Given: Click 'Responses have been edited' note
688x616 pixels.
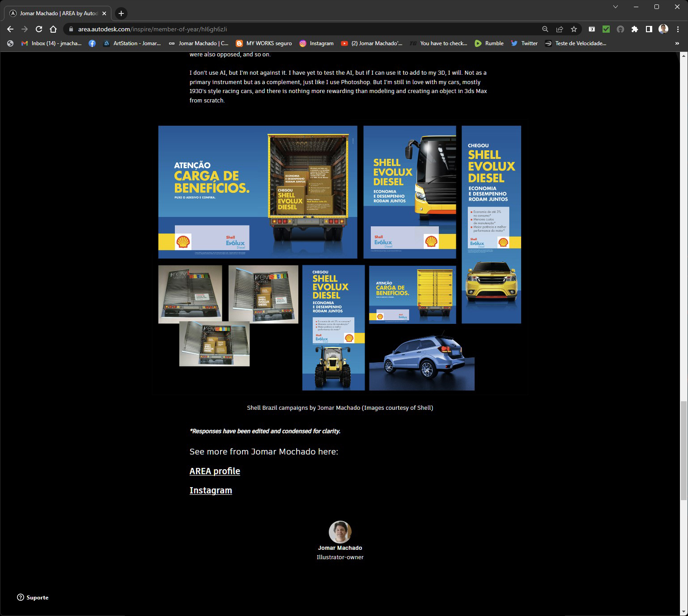Looking at the screenshot, I should tap(265, 431).
